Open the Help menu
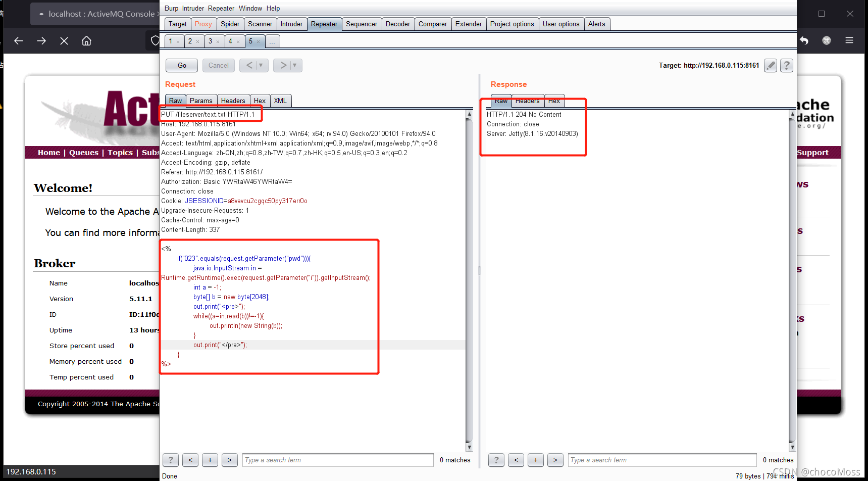 [x=273, y=8]
